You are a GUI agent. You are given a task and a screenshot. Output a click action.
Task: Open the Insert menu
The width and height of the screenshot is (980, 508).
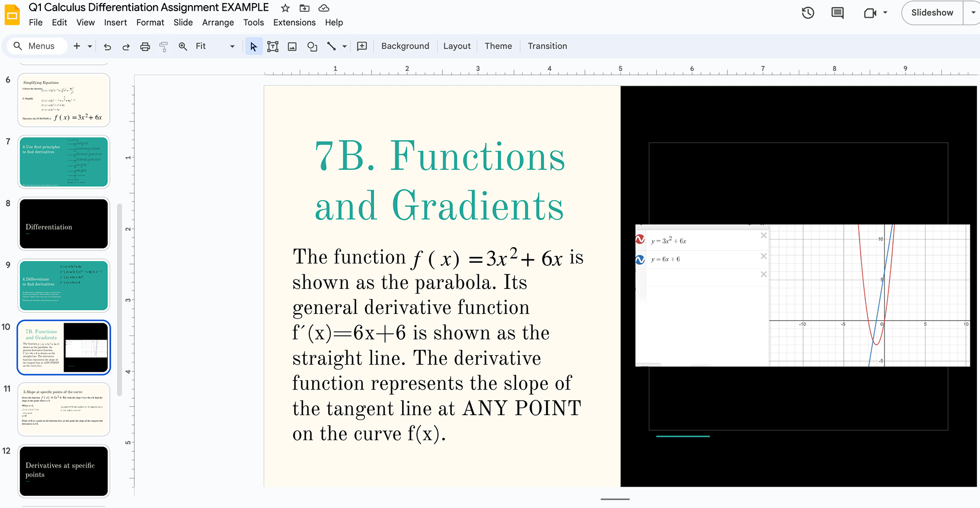(x=115, y=22)
